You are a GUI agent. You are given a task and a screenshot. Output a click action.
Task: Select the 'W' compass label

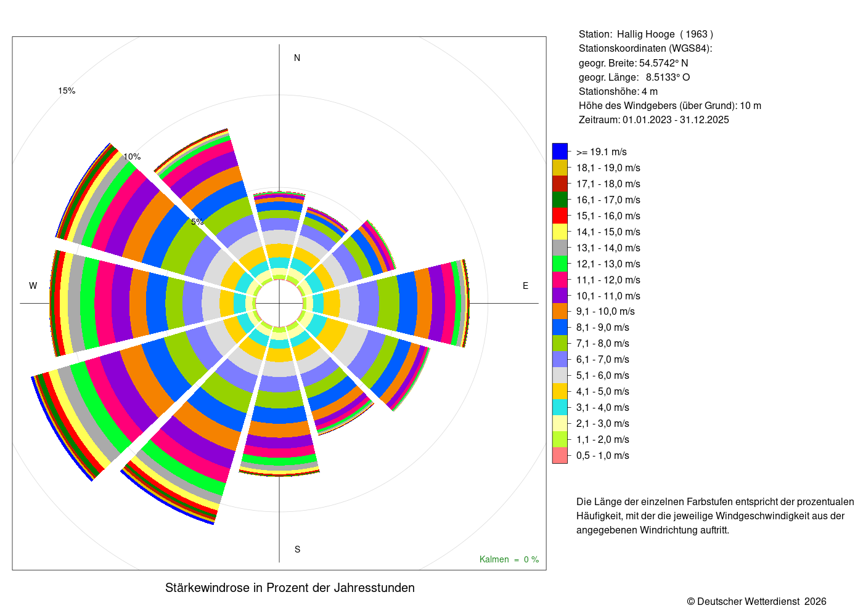(x=33, y=286)
